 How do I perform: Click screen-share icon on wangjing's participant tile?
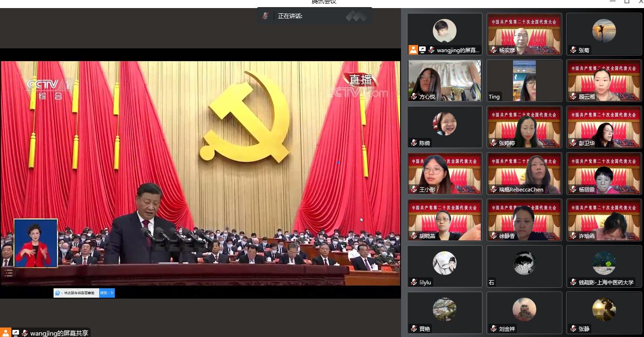(422, 50)
